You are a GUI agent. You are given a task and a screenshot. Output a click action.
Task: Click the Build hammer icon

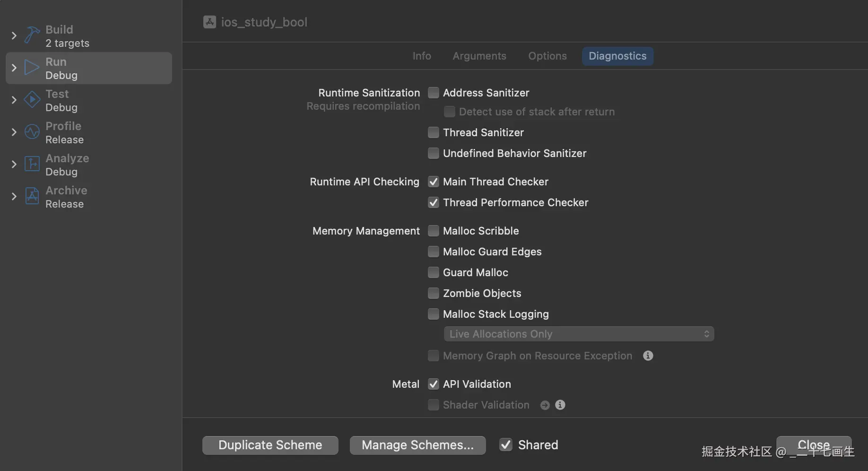coord(32,35)
